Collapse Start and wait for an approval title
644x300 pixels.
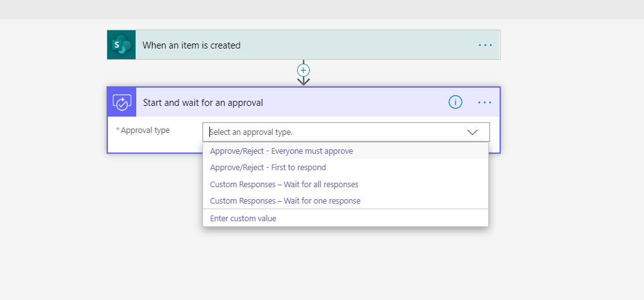pyautogui.click(x=203, y=103)
